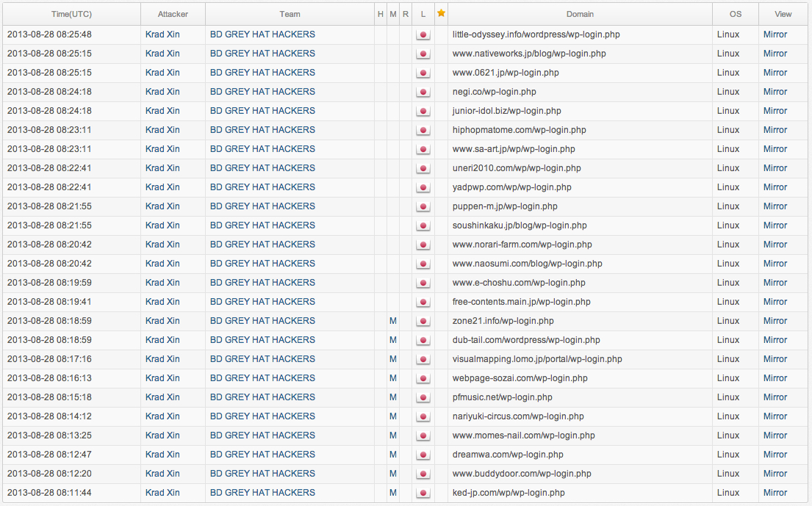
Task: Select domain text www.sa-art.jp/wp/wp-login.php
Action: [x=514, y=149]
